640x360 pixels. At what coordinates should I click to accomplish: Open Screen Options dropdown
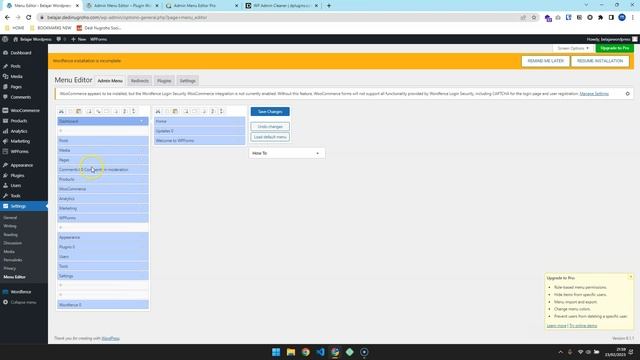click(573, 48)
